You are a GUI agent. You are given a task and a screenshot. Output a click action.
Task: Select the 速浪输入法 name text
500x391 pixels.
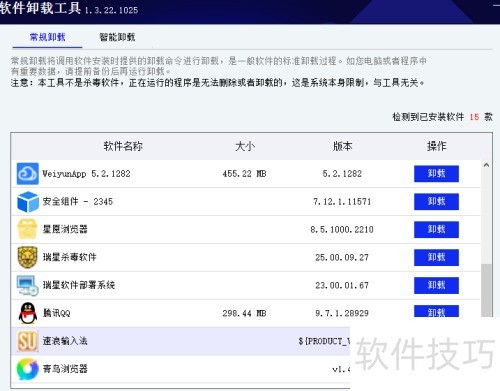click(x=65, y=341)
